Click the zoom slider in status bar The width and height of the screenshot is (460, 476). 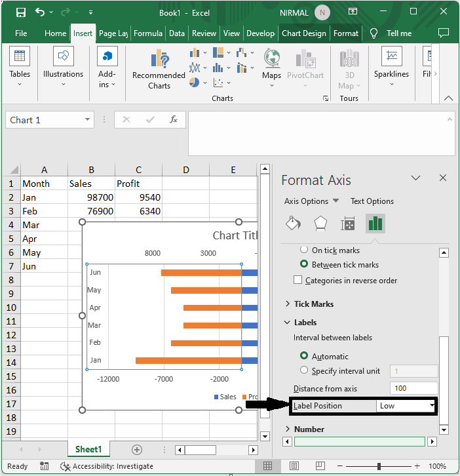[x=379, y=466]
